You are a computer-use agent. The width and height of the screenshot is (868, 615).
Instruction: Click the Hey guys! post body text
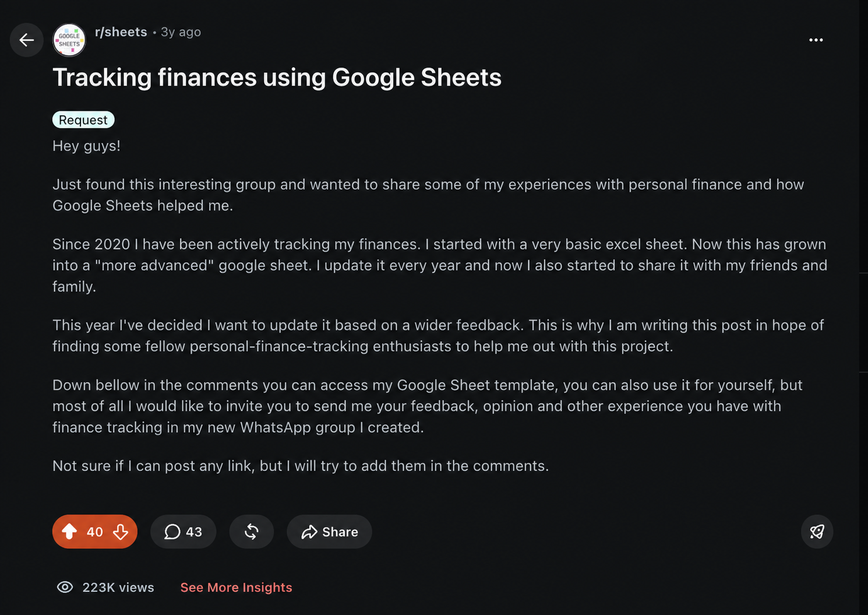(x=86, y=146)
